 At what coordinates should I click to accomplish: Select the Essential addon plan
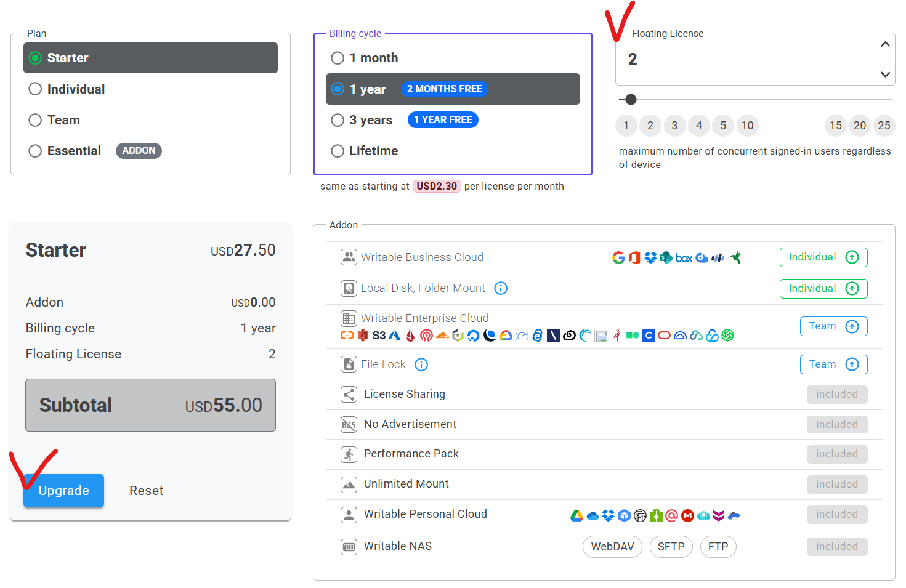(36, 151)
